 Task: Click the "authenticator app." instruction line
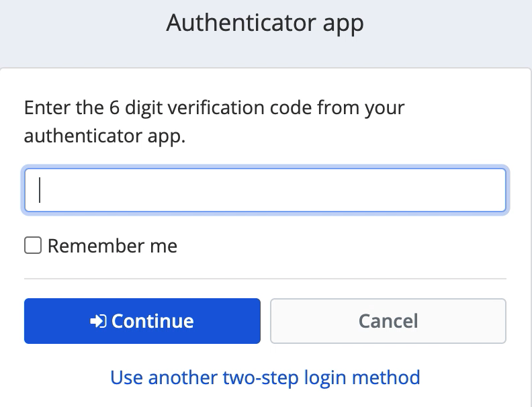pyautogui.click(x=105, y=136)
